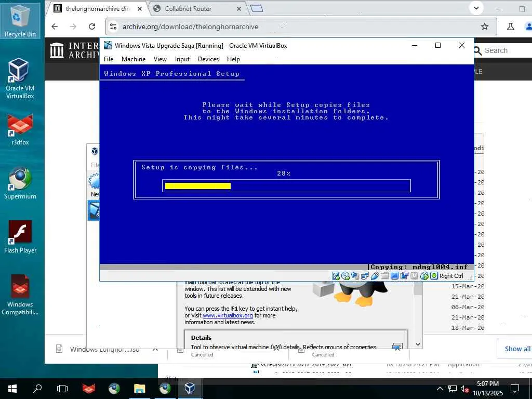Select the r3dfox desktop shortcut
This screenshot has width=532, height=399.
pyautogui.click(x=20, y=129)
